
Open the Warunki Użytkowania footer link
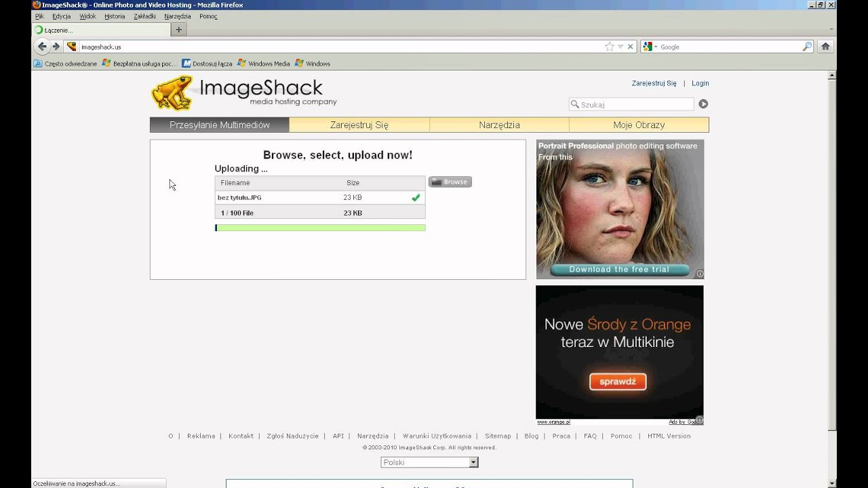point(437,436)
